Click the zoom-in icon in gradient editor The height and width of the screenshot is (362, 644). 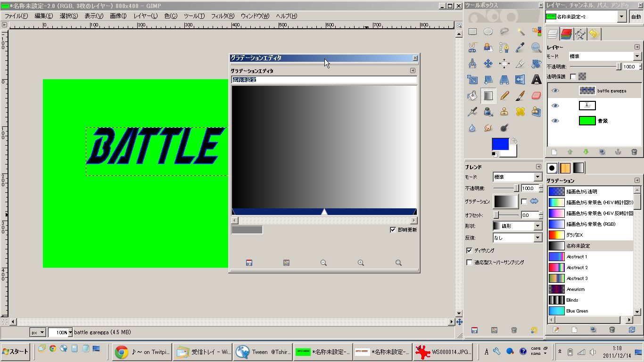tap(361, 263)
